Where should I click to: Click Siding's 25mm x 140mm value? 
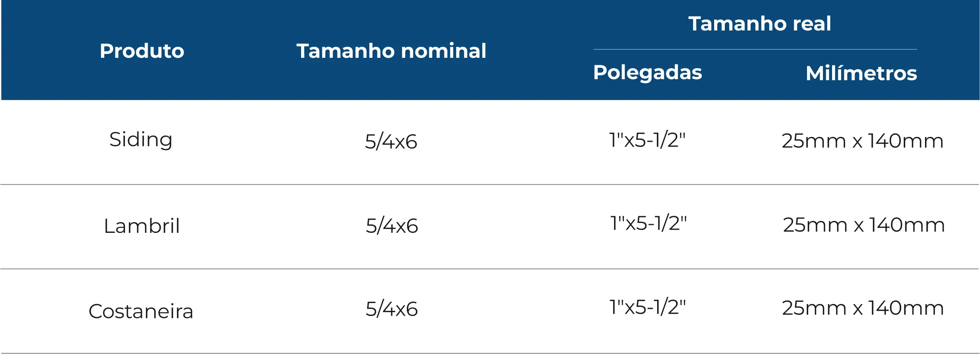point(862,141)
